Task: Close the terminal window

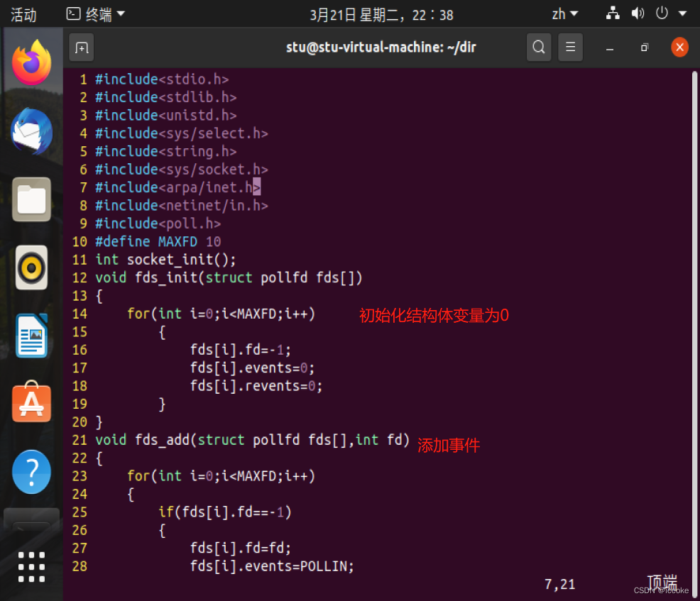Action: (x=679, y=47)
